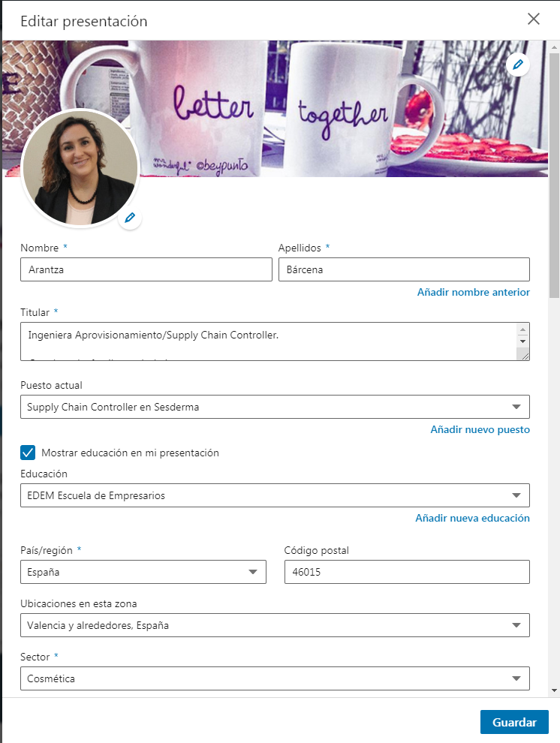Open the Sector dropdown showing Cosmética

pos(275,678)
